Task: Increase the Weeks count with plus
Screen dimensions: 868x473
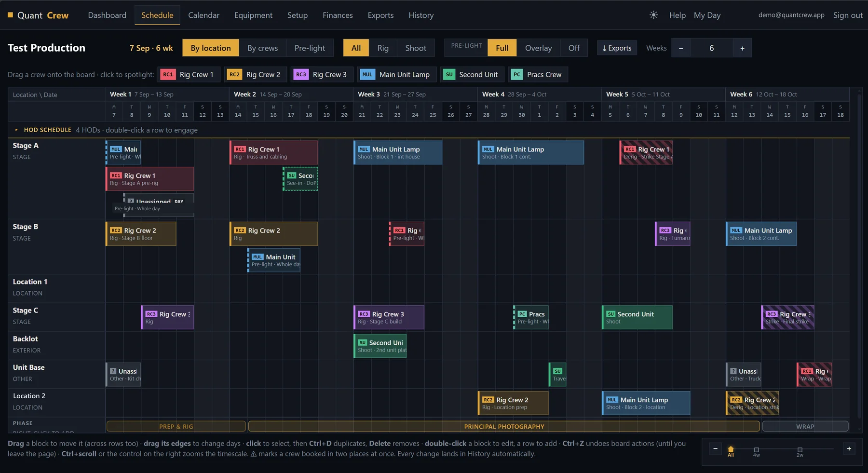Action: click(x=742, y=48)
